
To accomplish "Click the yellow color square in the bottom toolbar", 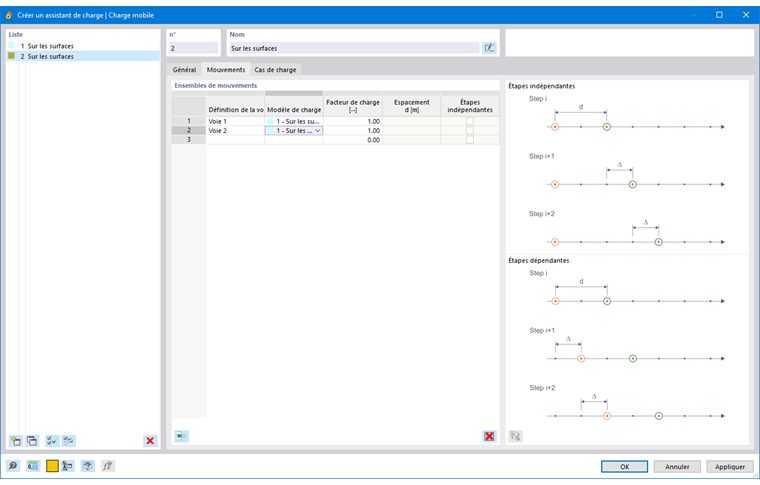I will (x=52, y=466).
